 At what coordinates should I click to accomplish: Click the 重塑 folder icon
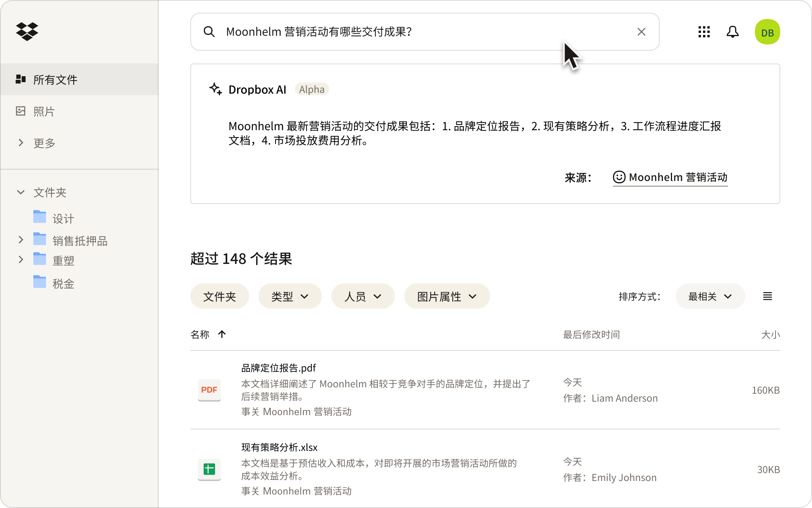tap(40, 259)
